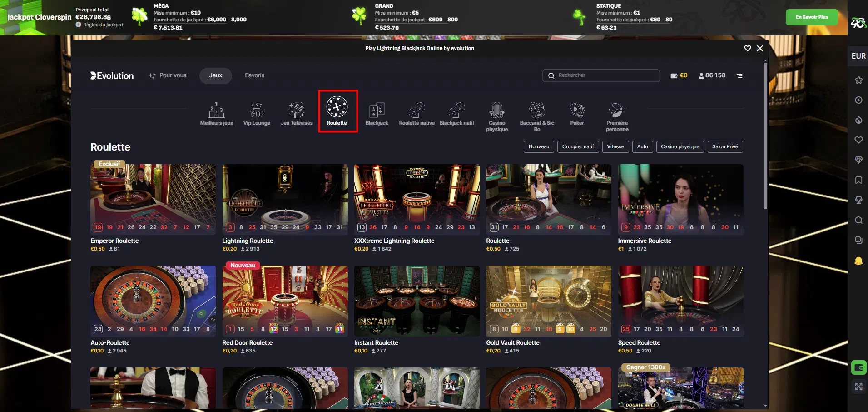This screenshot has height=412, width=868.
Task: Click the STATIQUE jackpot amount €63.23
Action: [x=606, y=28]
